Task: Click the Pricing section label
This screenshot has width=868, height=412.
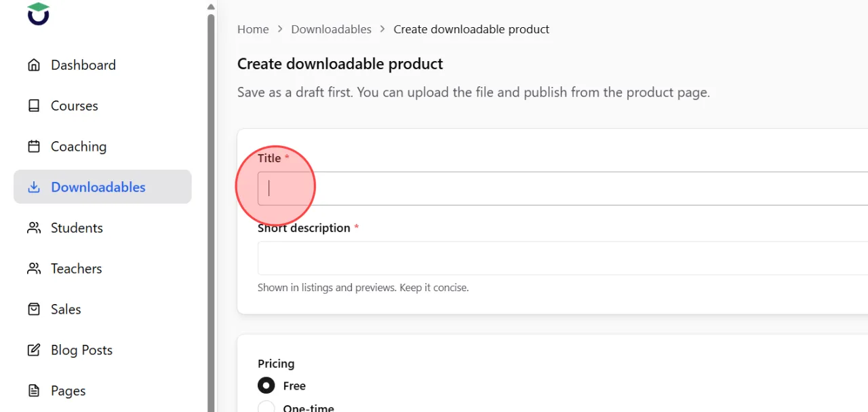Action: point(276,364)
